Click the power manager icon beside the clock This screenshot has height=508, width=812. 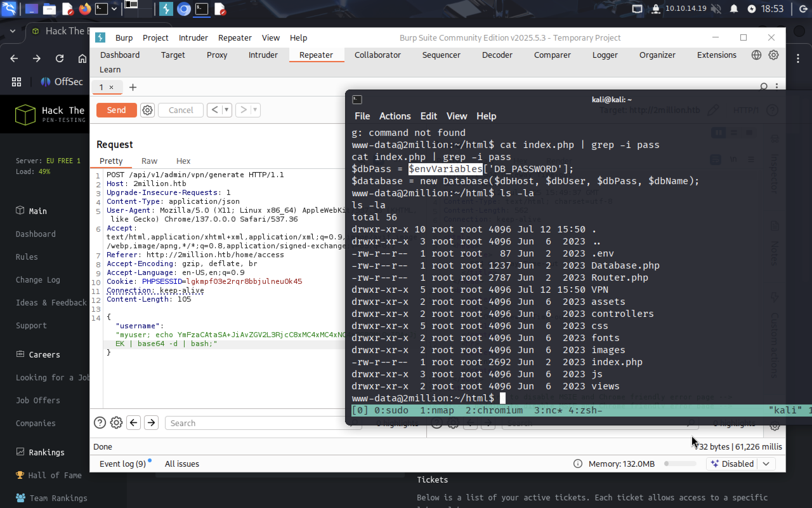[751, 9]
